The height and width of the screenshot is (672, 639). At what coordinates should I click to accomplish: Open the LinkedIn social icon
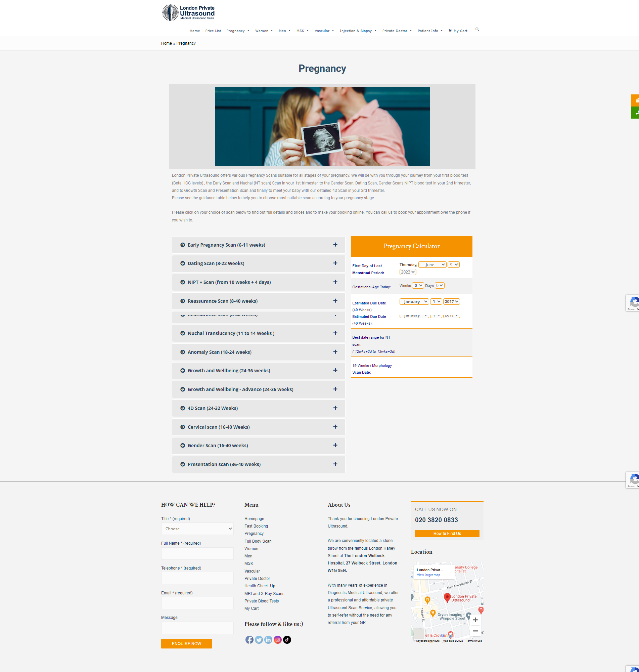(x=268, y=640)
